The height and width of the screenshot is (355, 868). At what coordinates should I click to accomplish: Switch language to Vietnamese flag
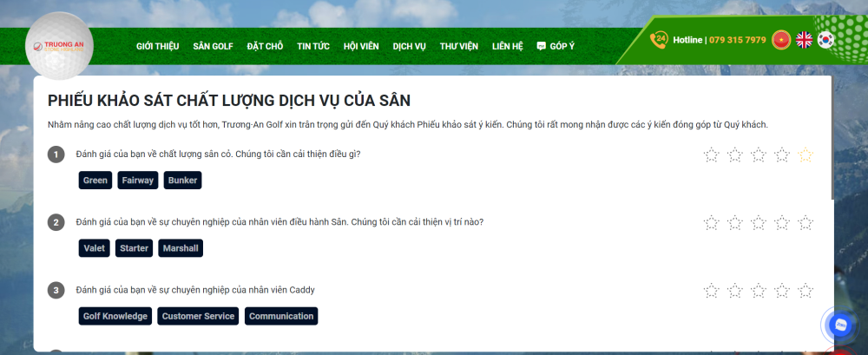coord(781,40)
